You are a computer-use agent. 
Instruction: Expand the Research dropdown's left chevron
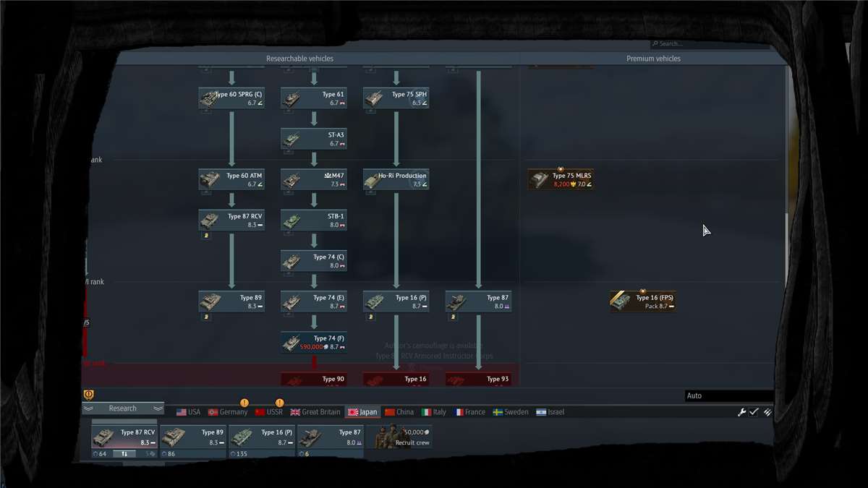88,408
